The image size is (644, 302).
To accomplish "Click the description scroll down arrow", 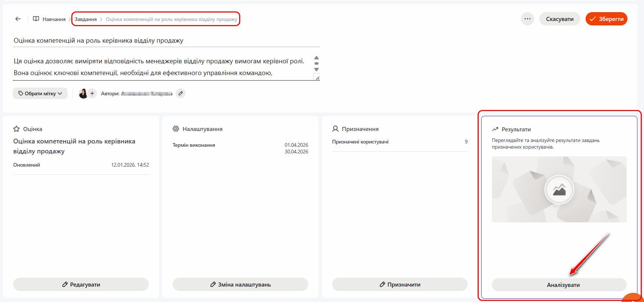I will [x=316, y=70].
